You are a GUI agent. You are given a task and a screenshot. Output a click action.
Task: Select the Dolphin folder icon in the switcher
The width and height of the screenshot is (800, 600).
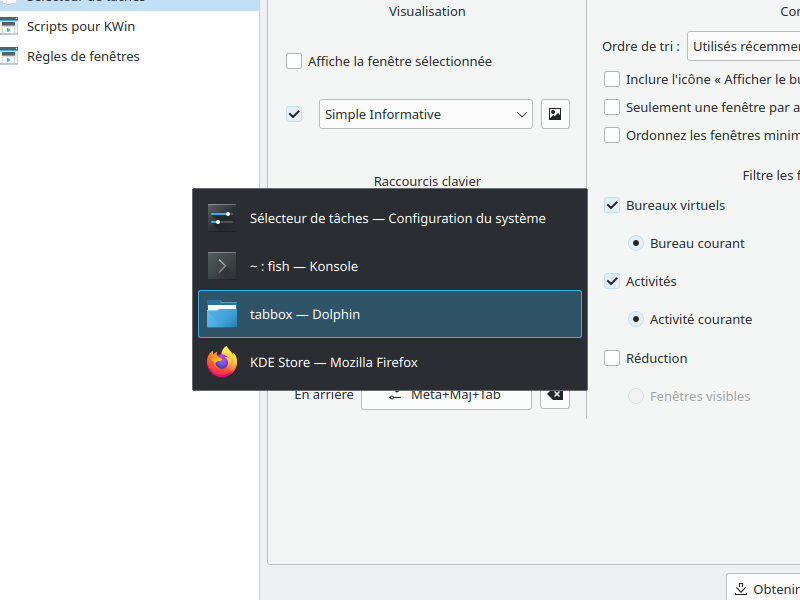point(221,313)
